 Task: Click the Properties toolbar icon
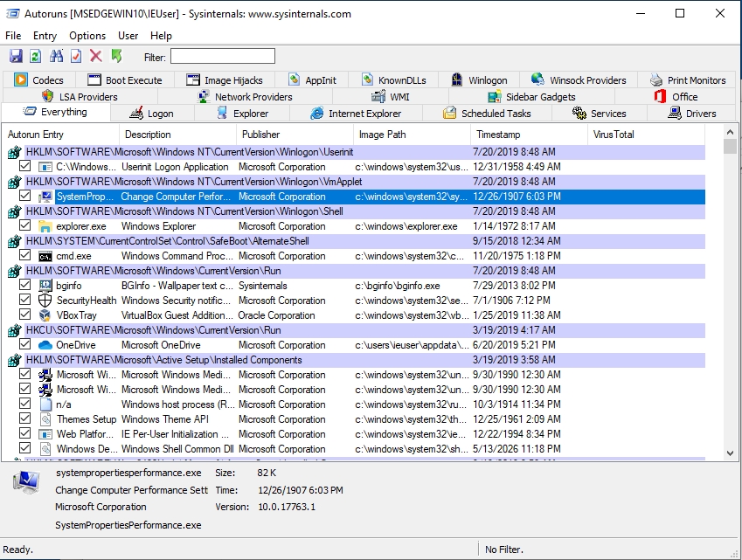[76, 56]
